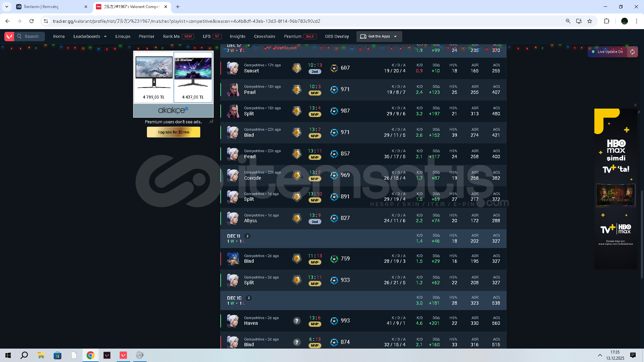This screenshot has height=362, width=644.
Task: Click the Upgrade for $3/mo button
Action: pos(173,132)
